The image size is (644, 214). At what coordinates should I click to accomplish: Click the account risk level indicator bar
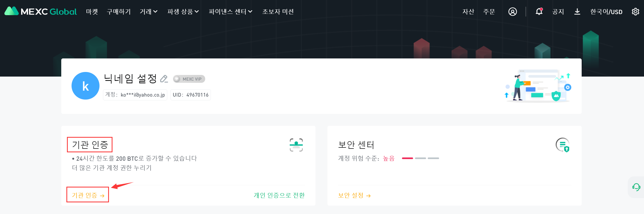click(x=420, y=158)
